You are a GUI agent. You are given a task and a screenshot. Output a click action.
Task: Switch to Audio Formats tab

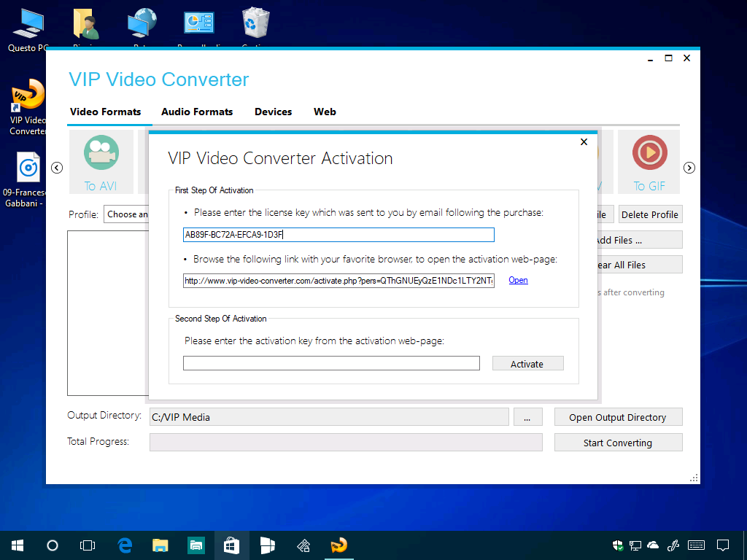pos(197,112)
